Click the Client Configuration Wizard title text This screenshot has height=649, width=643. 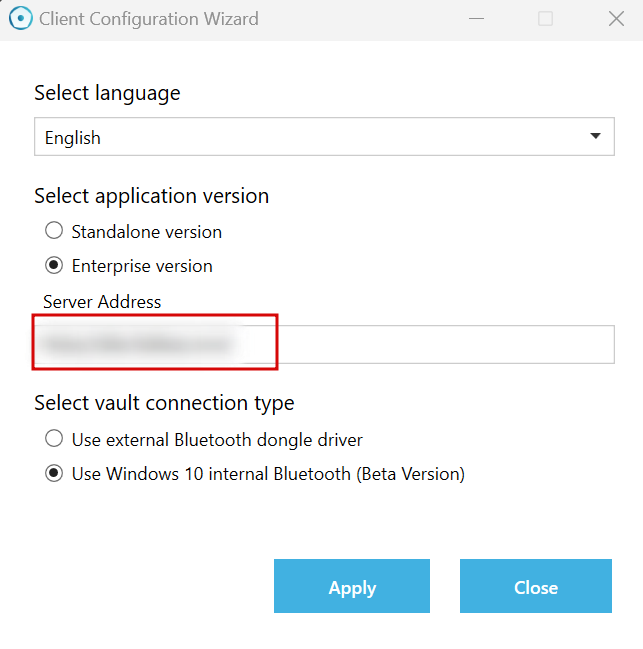tap(149, 19)
